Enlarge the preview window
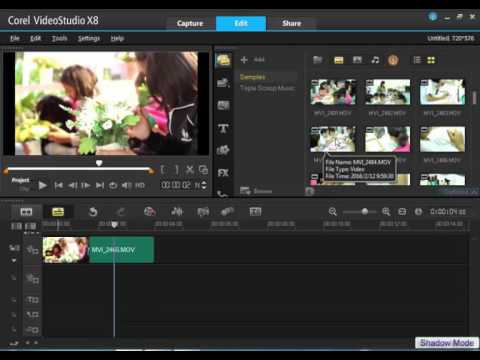The image size is (480, 360). pos(203,170)
